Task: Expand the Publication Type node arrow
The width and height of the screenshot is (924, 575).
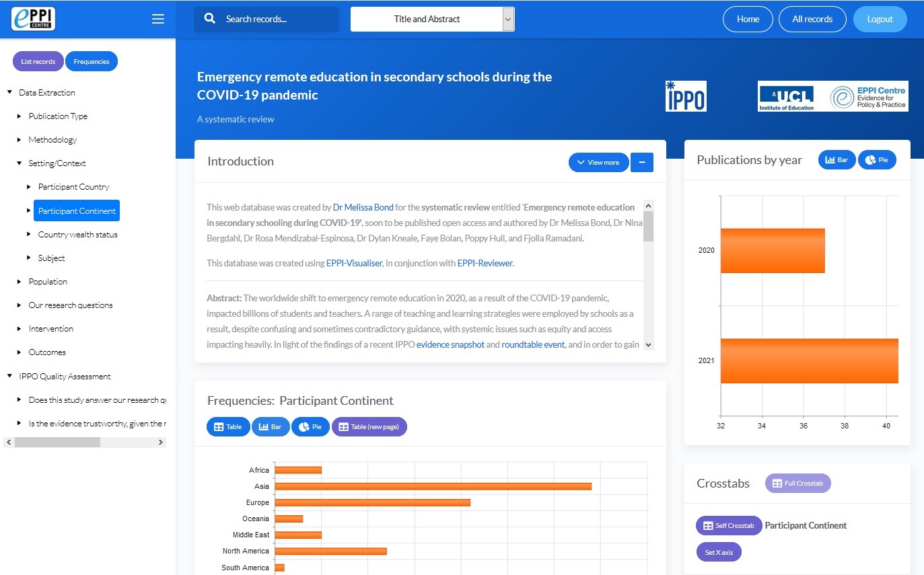Action: (x=19, y=116)
